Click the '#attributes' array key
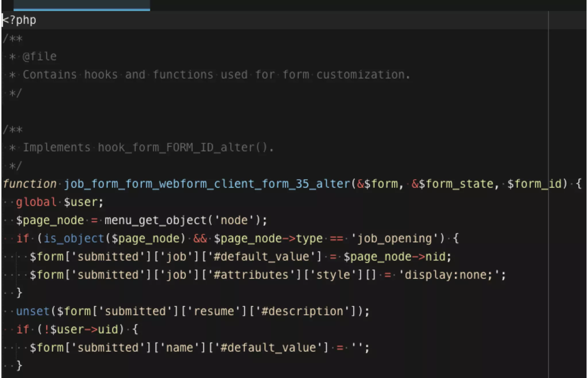This screenshot has height=378, width=588. point(251,275)
